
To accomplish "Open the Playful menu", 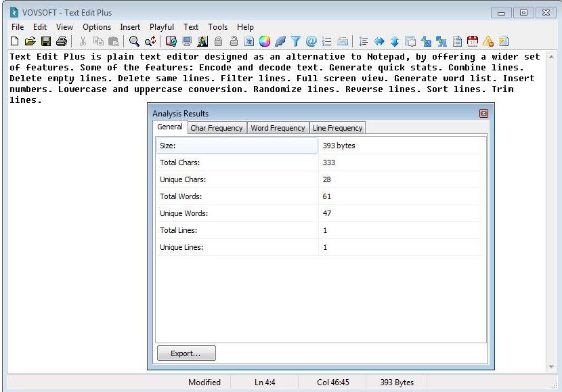I will click(x=162, y=27).
